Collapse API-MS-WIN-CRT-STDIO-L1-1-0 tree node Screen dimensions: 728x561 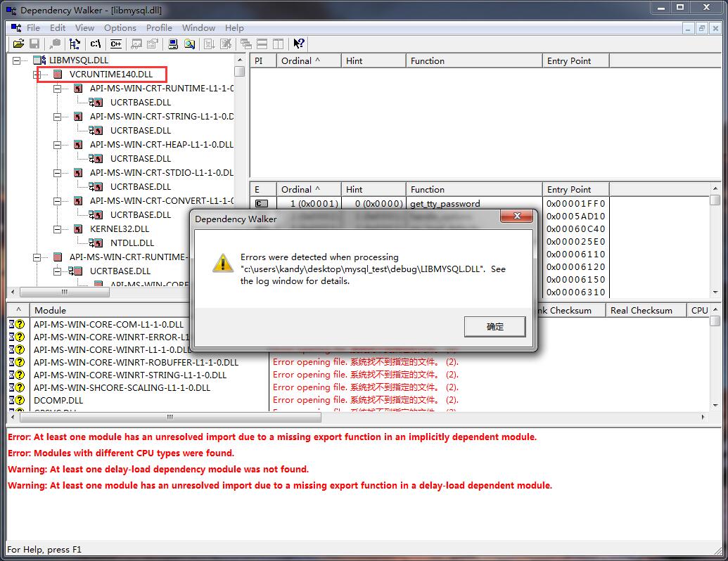[57, 173]
